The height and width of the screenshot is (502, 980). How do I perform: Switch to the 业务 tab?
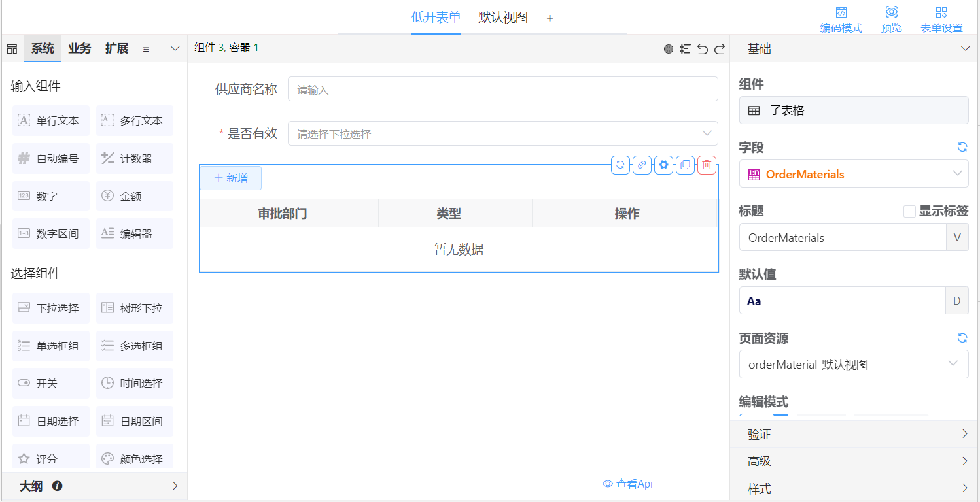click(80, 48)
